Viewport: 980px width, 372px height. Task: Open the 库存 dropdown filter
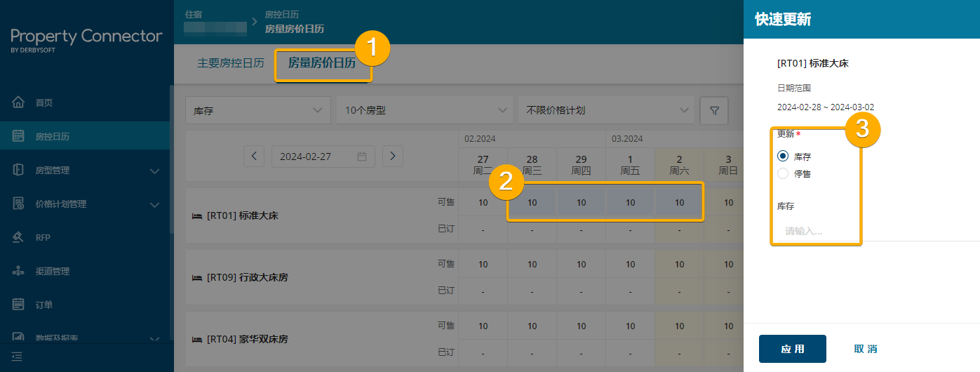[x=258, y=111]
